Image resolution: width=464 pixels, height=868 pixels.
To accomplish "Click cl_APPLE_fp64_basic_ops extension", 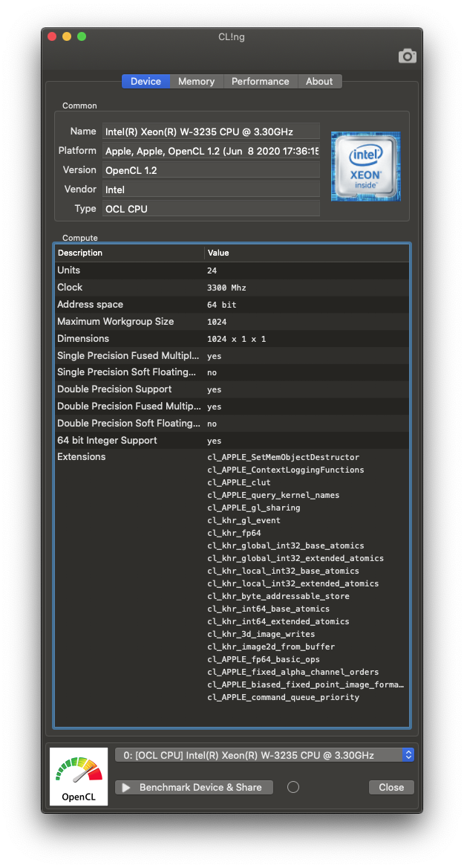I will 264,660.
